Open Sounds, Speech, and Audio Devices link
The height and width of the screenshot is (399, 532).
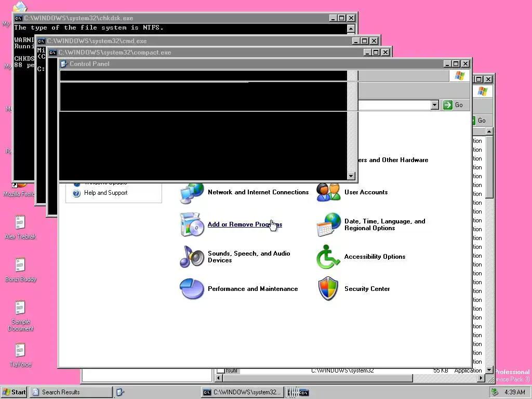249,257
